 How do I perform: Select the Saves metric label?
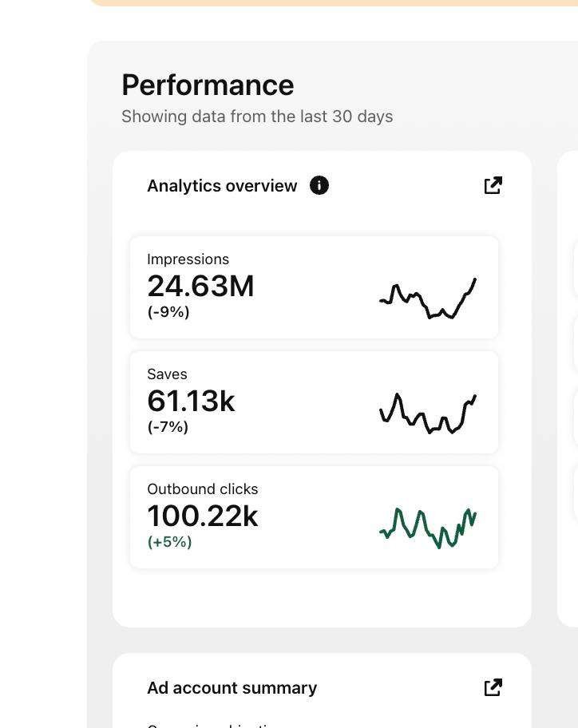167,374
